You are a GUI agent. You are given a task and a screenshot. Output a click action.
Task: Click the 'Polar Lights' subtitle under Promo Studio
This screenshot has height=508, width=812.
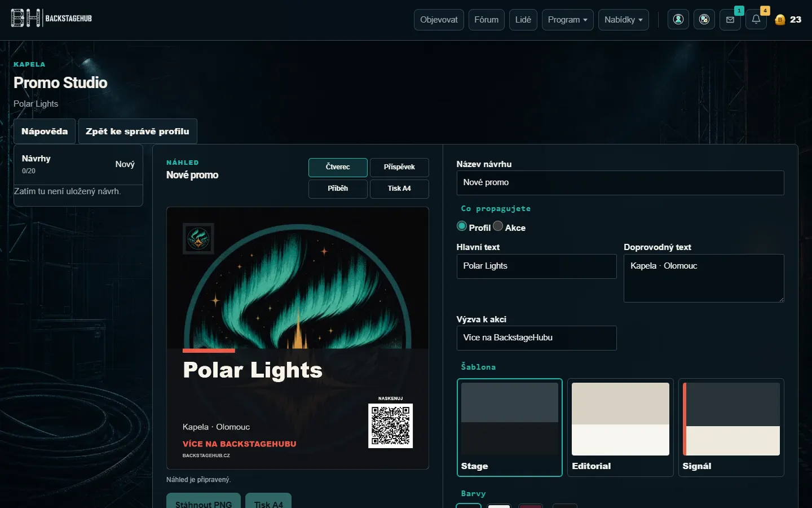point(36,104)
